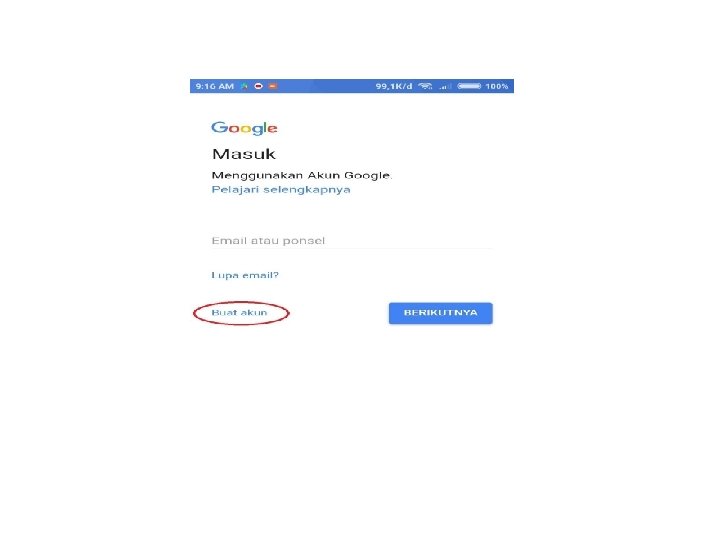Click the BERIKUTNYA button
This screenshot has height=540, width=720.
point(440,313)
